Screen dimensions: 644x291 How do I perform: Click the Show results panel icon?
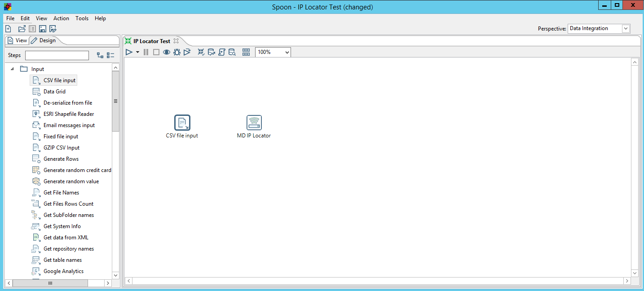click(246, 52)
